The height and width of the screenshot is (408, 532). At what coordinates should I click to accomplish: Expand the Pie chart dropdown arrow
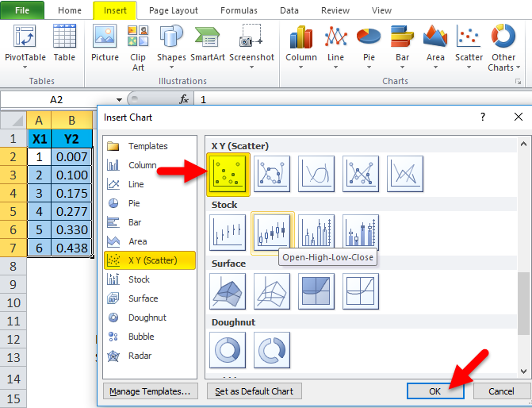click(369, 67)
